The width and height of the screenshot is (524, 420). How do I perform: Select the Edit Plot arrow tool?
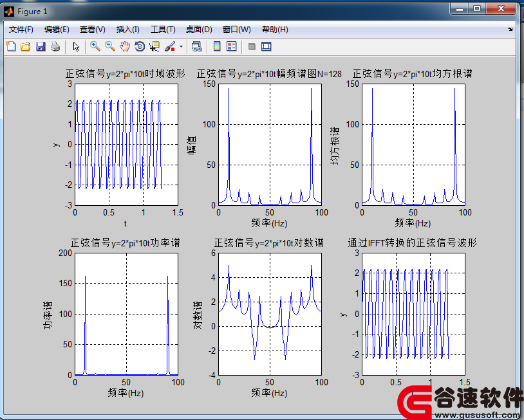76,47
